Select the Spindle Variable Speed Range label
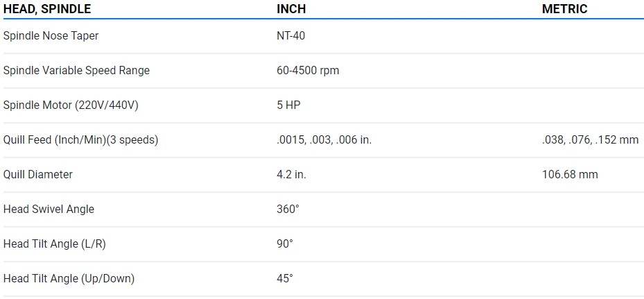 click(76, 70)
